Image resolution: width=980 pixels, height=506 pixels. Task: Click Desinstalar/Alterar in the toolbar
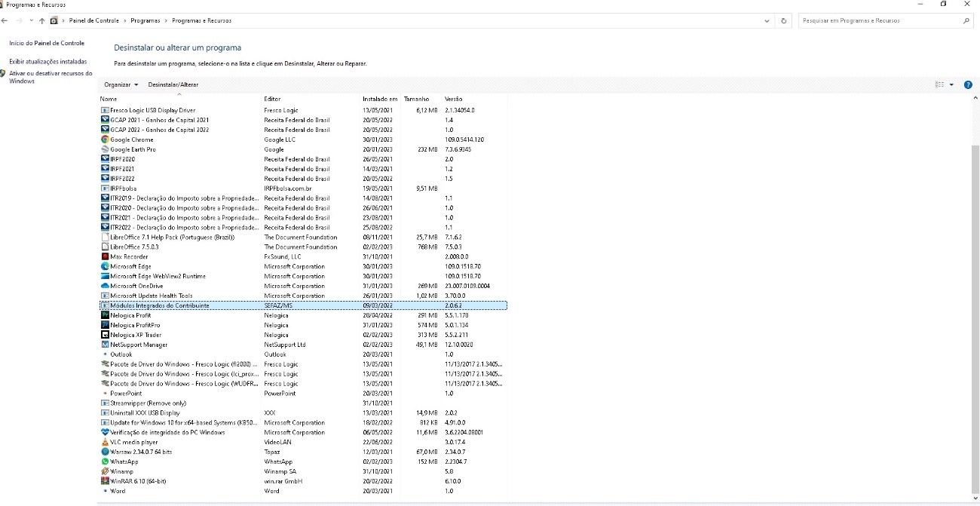point(173,84)
